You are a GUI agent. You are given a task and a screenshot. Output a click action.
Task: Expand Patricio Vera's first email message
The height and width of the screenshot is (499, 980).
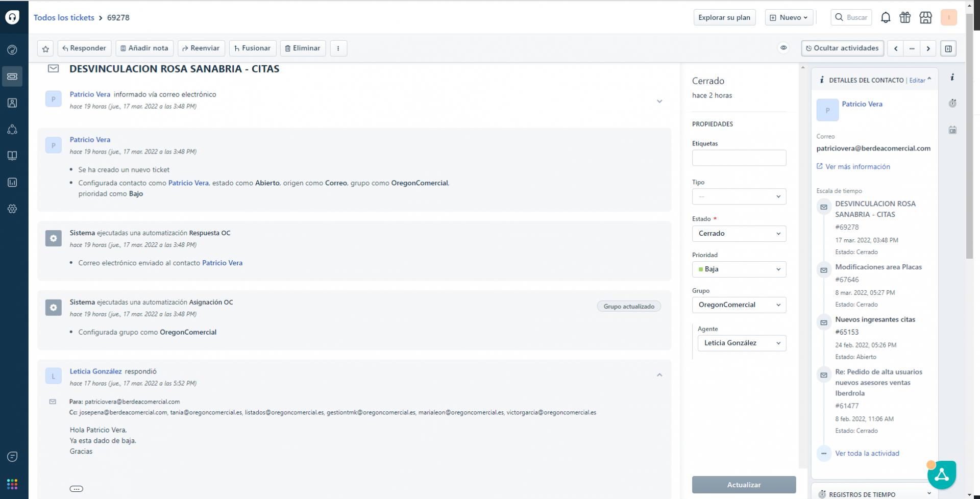[659, 101]
